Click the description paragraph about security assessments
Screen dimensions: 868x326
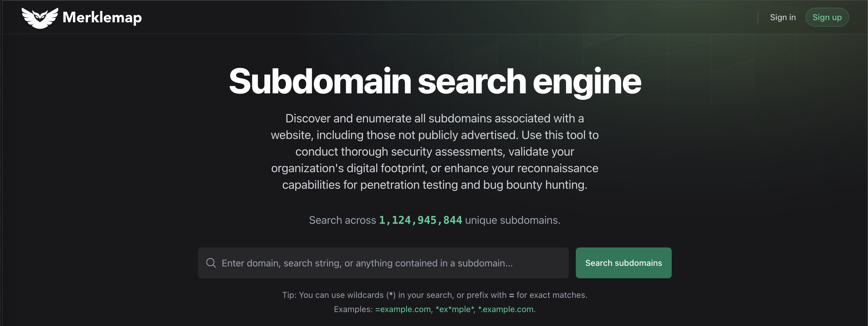click(x=435, y=151)
